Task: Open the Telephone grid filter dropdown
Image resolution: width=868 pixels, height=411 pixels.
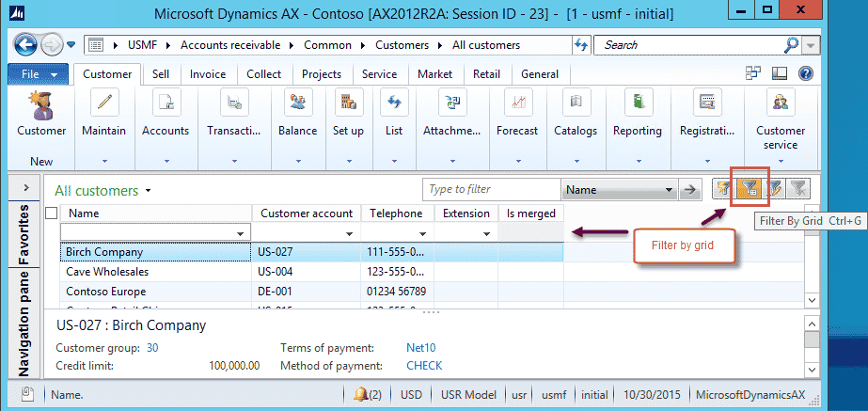Action: 423,233
